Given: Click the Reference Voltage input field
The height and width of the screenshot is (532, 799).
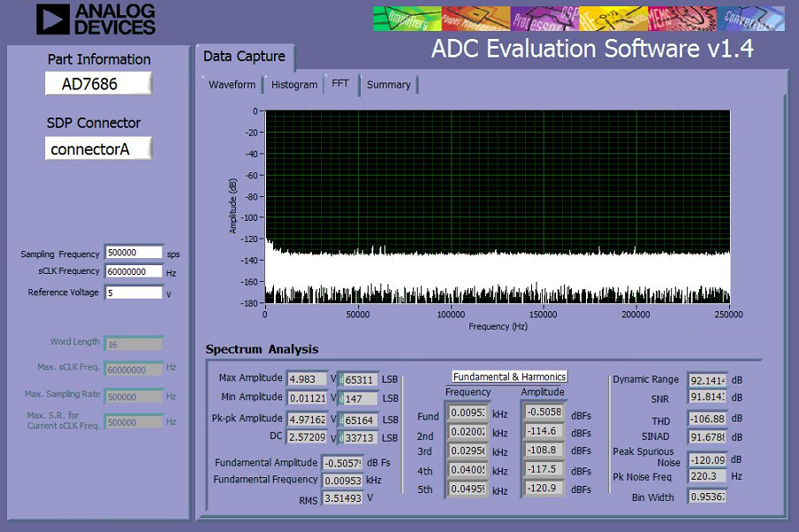Looking at the screenshot, I should click(134, 293).
